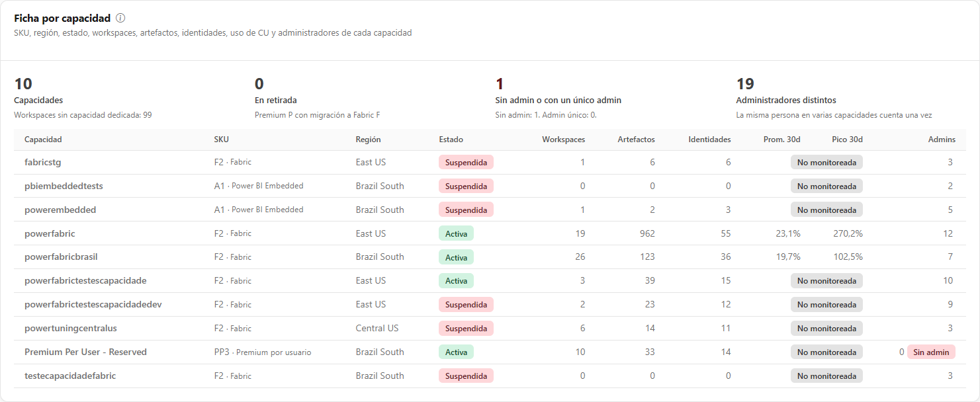This screenshot has height=402, width=980.
Task: Click the Prom. 30d column header
Action: tap(782, 140)
